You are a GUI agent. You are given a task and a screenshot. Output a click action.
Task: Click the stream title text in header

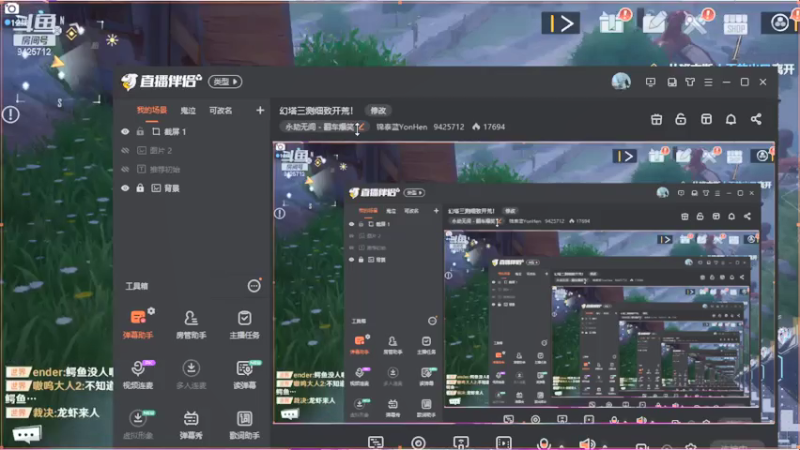point(316,110)
